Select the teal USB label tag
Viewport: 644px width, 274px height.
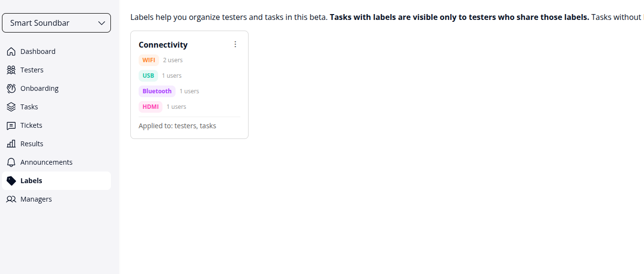148,76
